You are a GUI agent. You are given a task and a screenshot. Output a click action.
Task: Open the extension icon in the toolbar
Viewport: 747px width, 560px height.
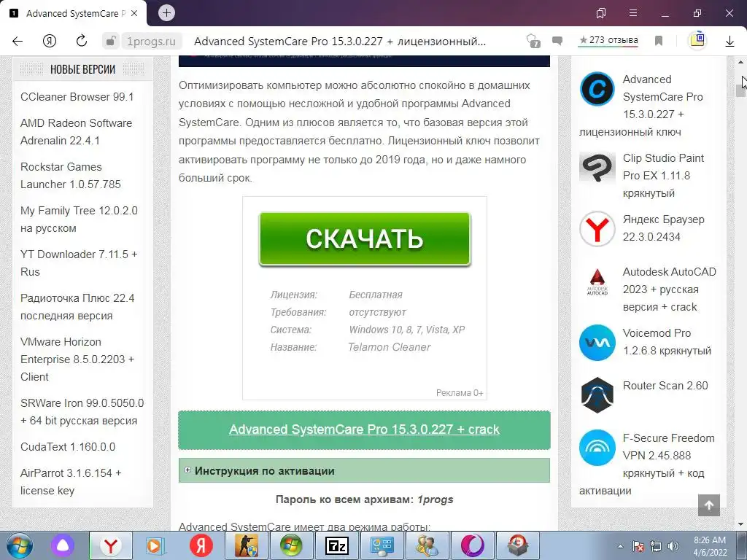click(697, 40)
